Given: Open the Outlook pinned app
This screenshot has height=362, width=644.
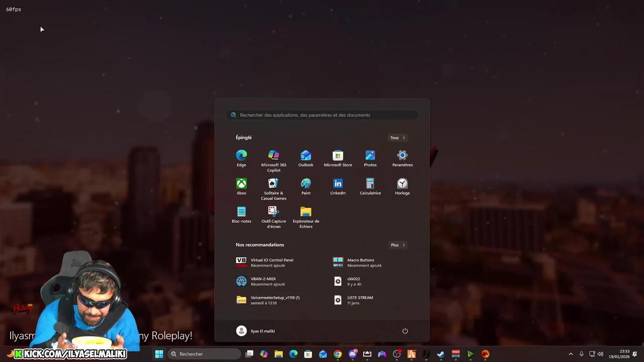Looking at the screenshot, I should (306, 158).
